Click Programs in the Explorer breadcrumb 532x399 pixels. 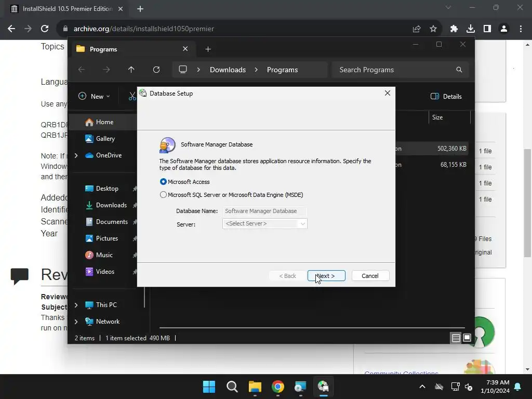[282, 70]
